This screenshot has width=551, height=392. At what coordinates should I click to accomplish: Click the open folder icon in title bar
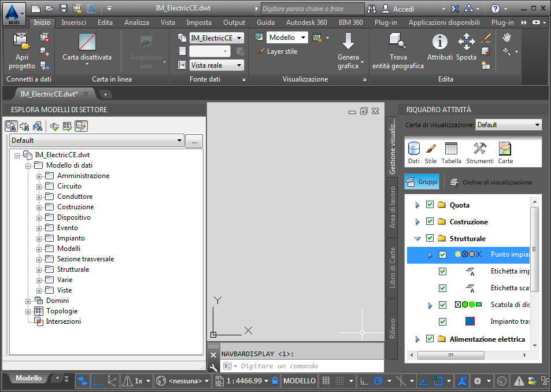tap(50, 9)
